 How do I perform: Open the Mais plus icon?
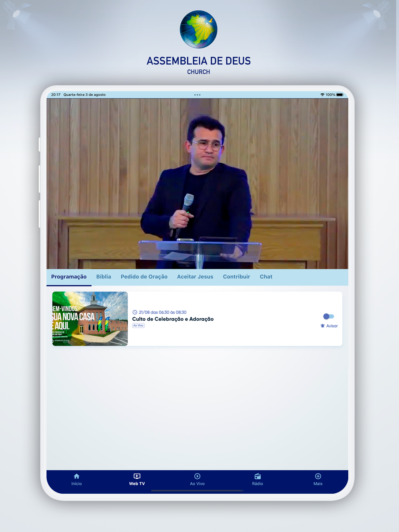click(318, 476)
